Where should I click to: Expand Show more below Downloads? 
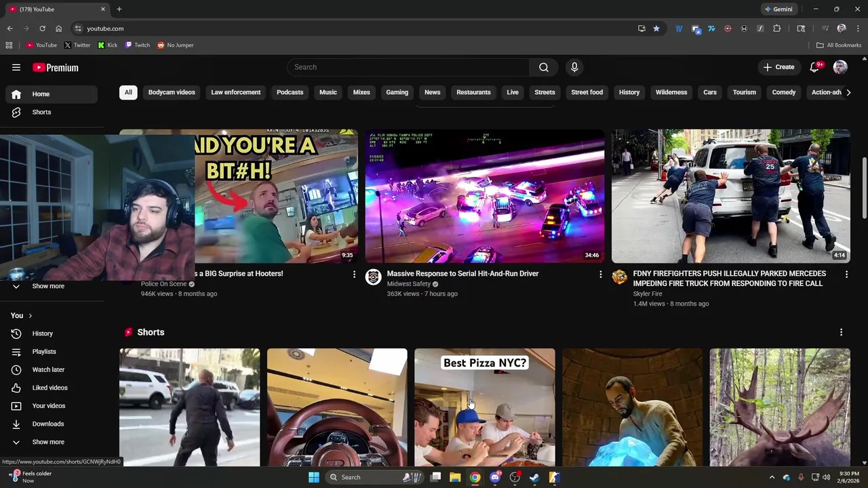[x=52, y=442]
